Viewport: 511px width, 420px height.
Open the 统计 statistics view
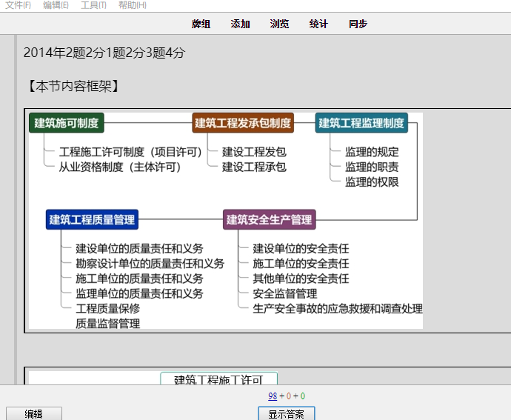318,24
